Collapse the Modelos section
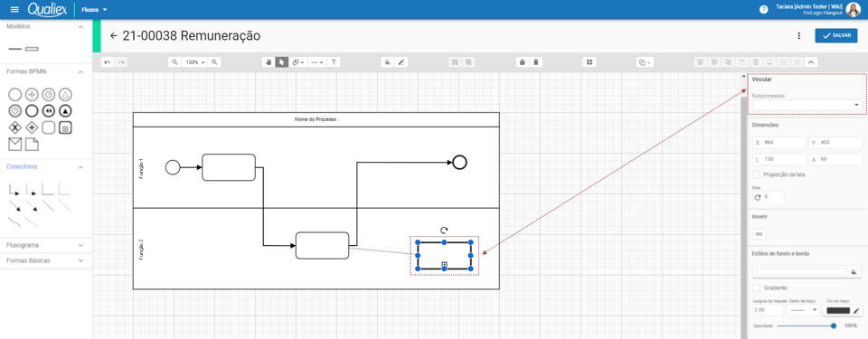868x339 pixels. (x=80, y=26)
